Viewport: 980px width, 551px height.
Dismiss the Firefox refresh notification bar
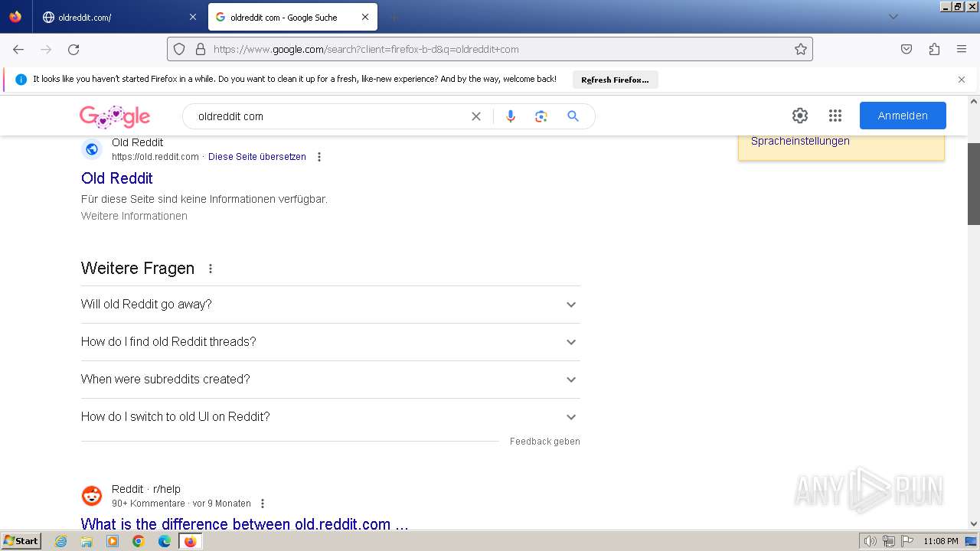click(x=962, y=80)
